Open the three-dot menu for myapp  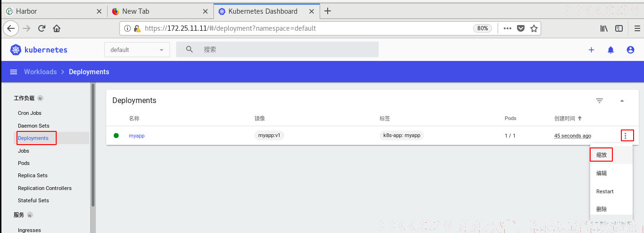click(625, 136)
